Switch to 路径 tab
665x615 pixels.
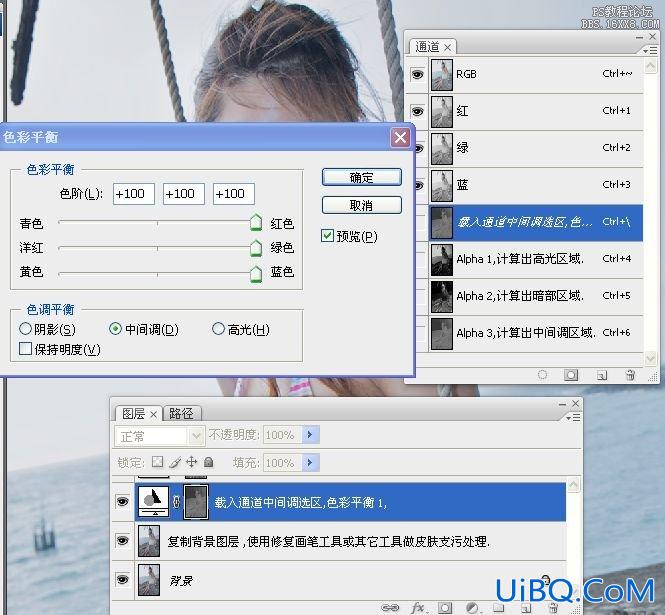pos(182,414)
